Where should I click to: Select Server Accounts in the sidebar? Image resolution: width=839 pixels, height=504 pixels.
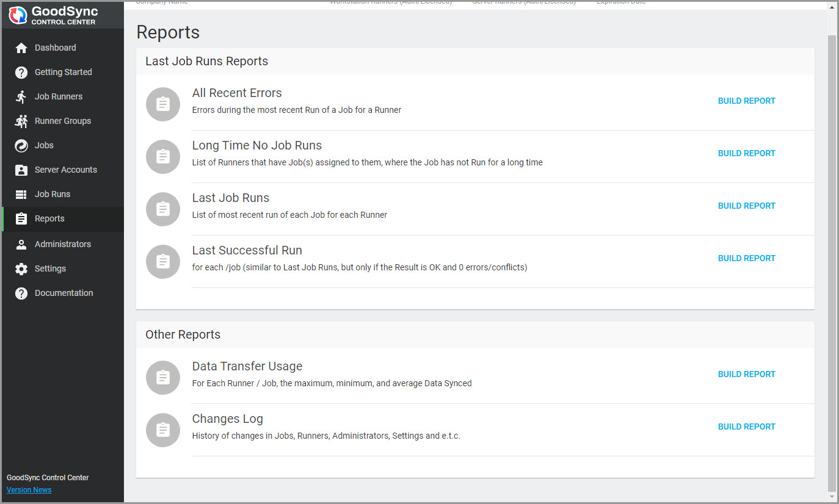pyautogui.click(x=65, y=170)
